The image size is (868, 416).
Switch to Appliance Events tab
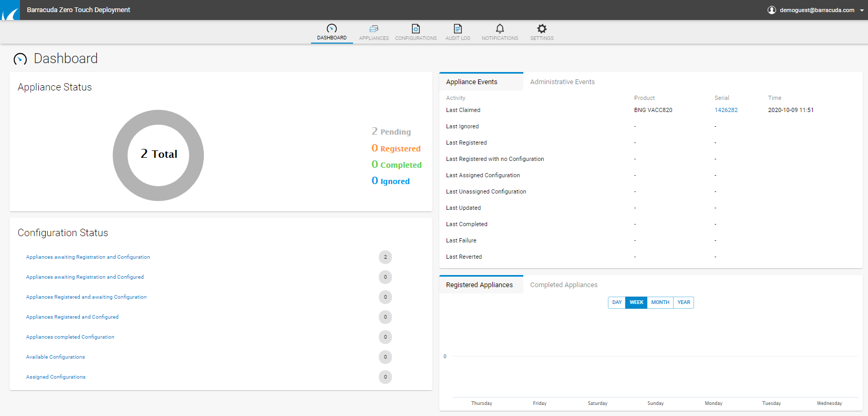tap(481, 82)
